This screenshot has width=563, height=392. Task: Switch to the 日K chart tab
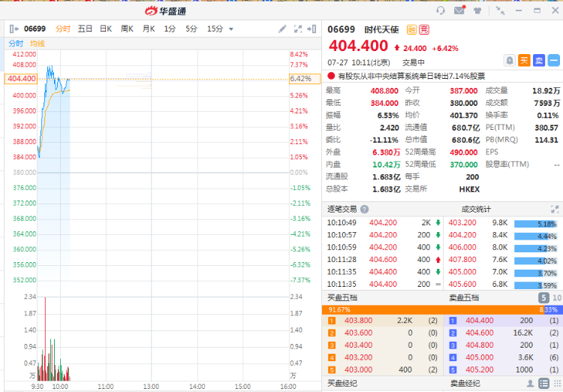pyautogui.click(x=106, y=29)
